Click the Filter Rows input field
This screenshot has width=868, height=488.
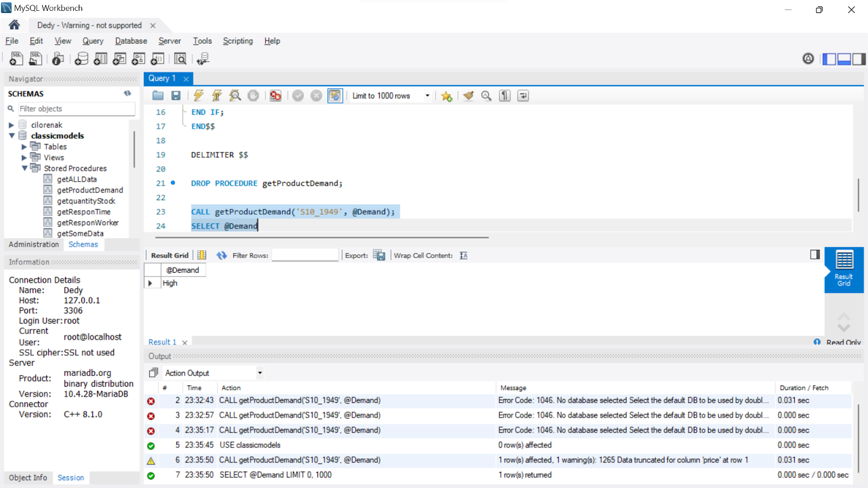[305, 255]
